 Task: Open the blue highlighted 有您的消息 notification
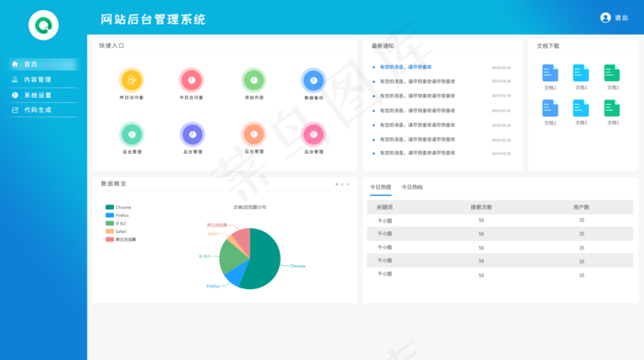coord(406,67)
